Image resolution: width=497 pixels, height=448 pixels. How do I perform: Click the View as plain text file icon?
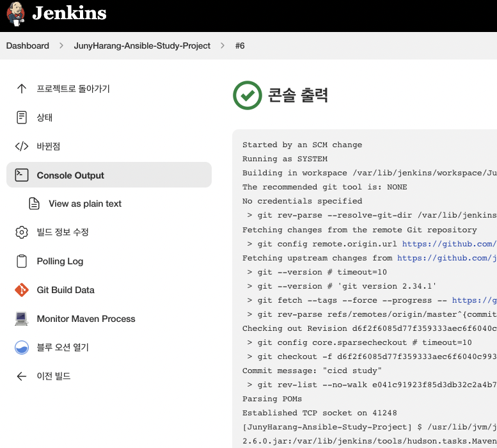coord(35,204)
